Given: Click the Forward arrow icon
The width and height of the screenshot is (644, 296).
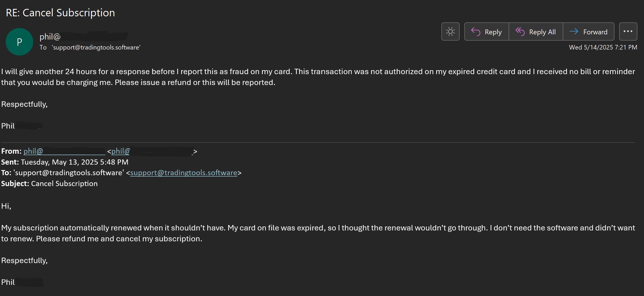Looking at the screenshot, I should click(x=574, y=31).
